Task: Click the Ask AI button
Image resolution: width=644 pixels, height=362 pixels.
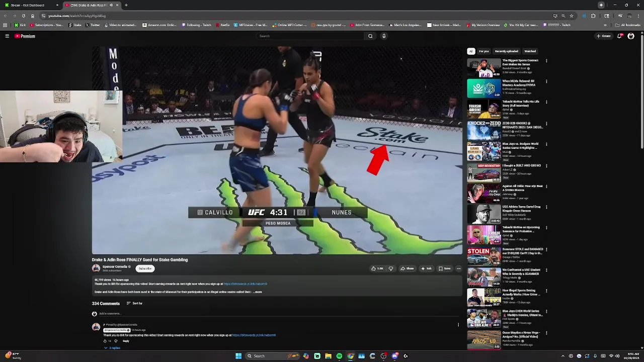Action: click(x=426, y=268)
